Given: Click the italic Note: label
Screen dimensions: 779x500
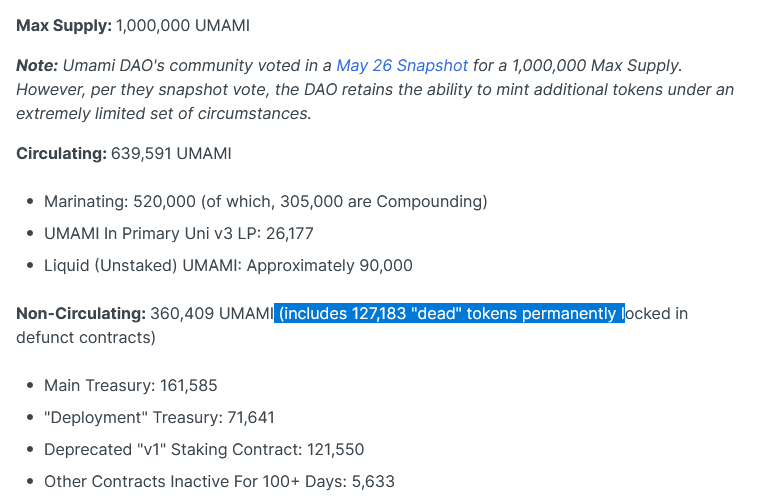Looking at the screenshot, I should 37,66.
